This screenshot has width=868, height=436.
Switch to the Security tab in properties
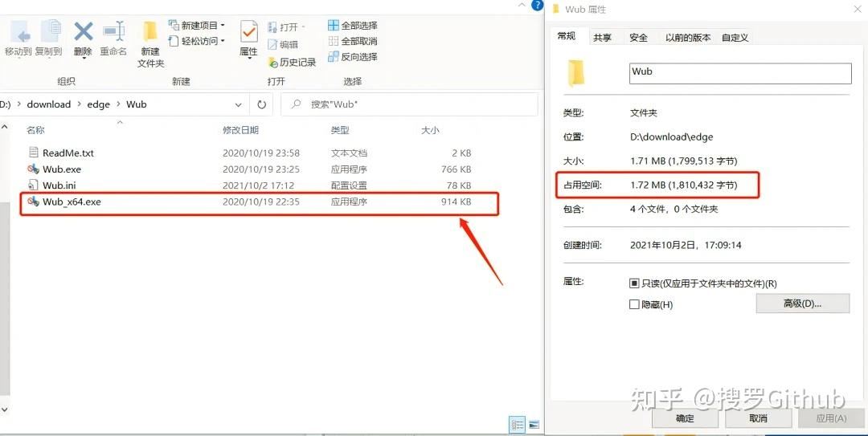tap(638, 38)
